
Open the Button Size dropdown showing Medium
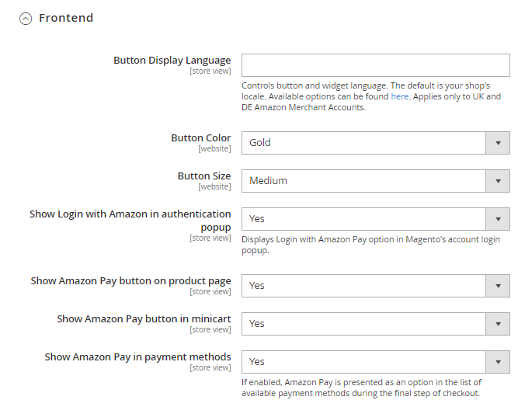click(363, 181)
